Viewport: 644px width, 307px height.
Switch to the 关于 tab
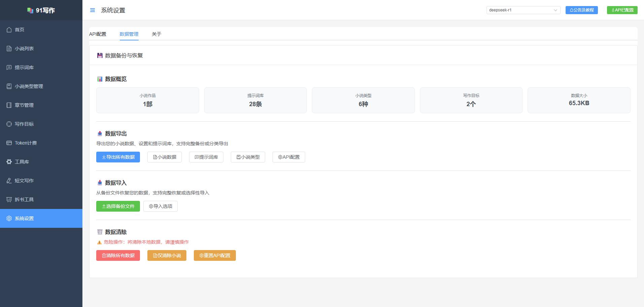[156, 34]
